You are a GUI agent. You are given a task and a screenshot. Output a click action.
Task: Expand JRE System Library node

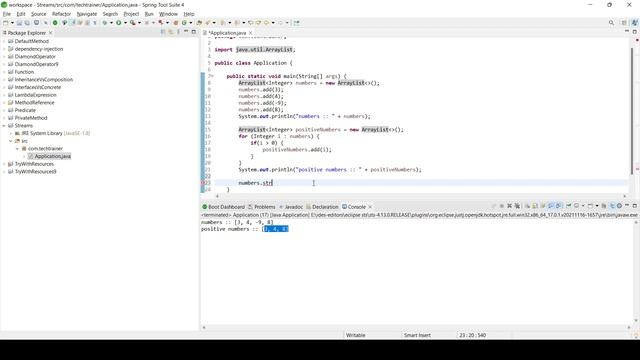point(11,133)
